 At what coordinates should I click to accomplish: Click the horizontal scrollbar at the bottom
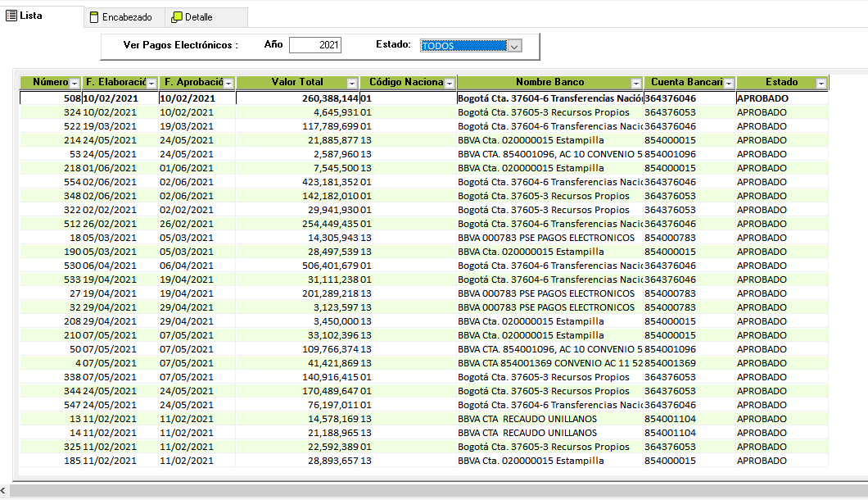[409, 490]
